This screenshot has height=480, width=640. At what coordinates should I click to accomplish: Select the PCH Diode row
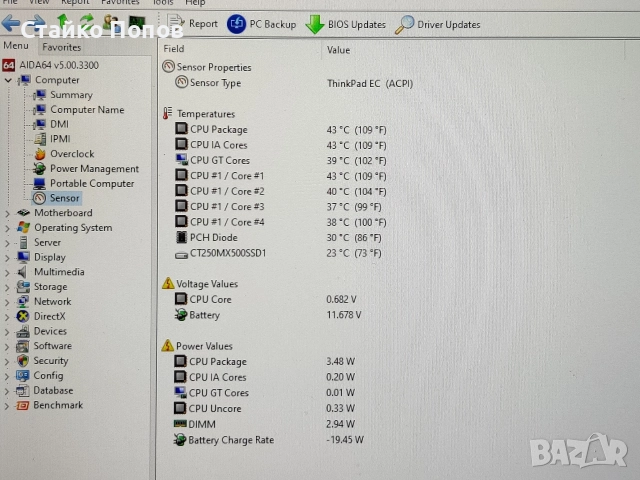coord(278,238)
